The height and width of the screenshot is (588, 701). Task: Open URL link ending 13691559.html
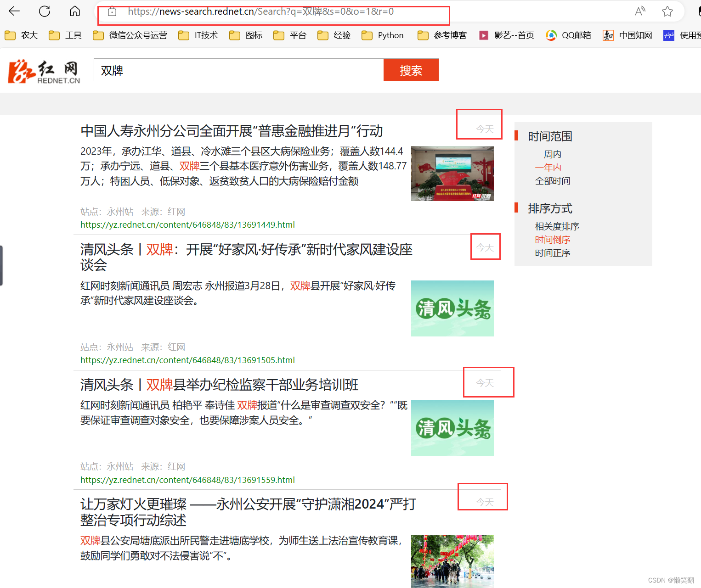coord(187,480)
